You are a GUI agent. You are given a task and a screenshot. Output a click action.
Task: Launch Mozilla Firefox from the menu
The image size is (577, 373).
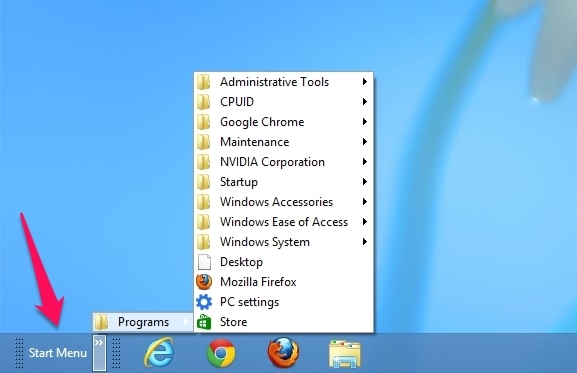point(284,282)
